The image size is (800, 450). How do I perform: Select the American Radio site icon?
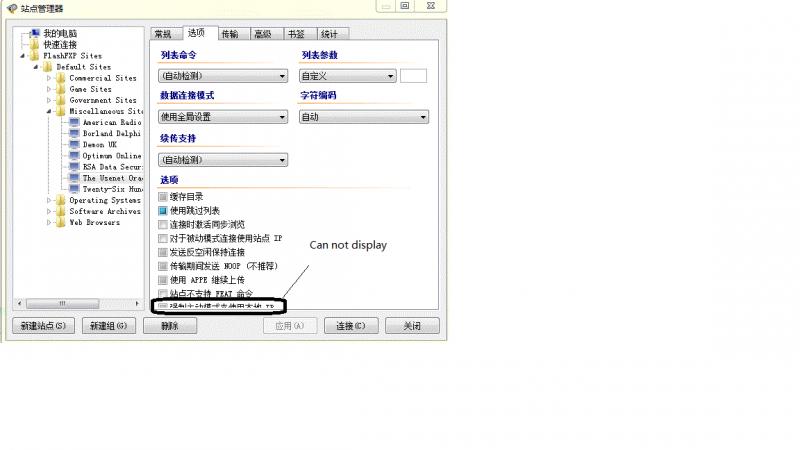point(74,122)
